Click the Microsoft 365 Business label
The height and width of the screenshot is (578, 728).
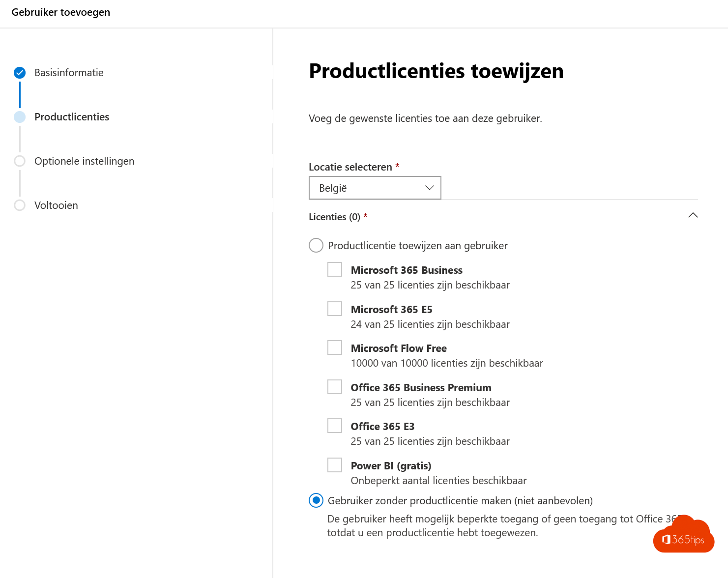coord(407,270)
